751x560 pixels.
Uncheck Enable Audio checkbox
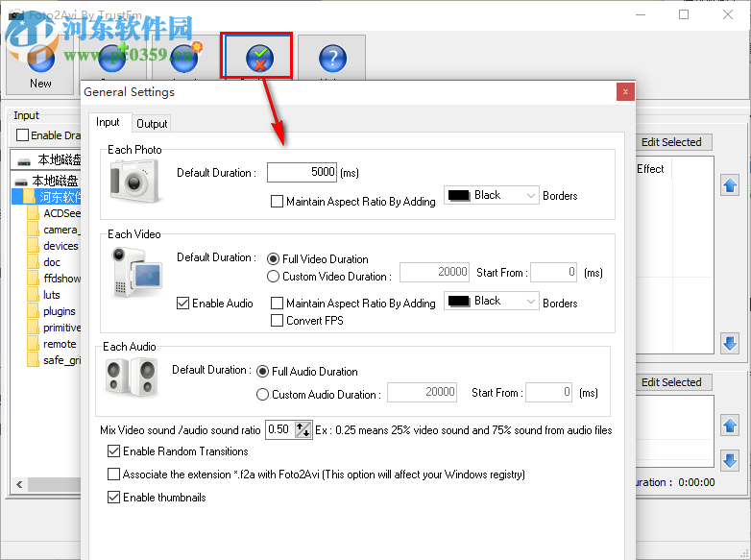tap(183, 304)
